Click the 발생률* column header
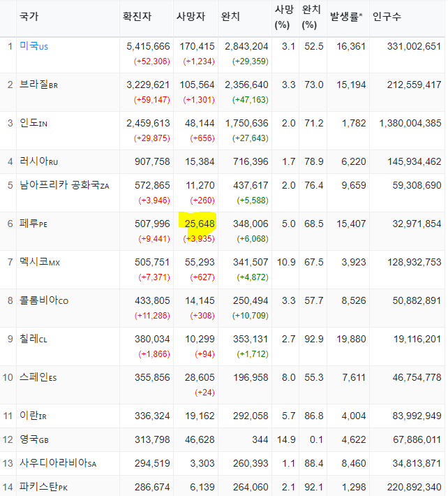448x496 pixels. coord(346,16)
